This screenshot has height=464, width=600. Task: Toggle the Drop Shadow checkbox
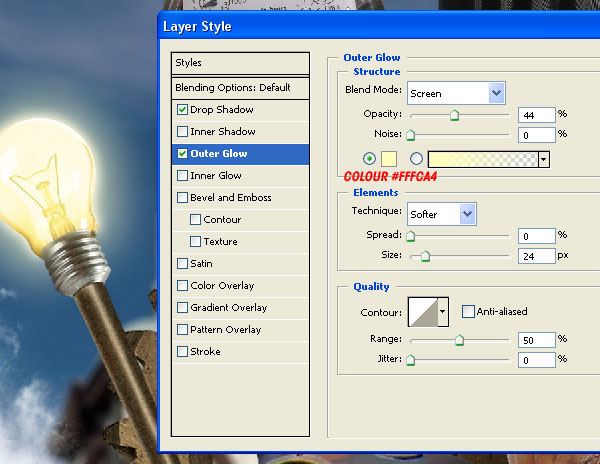182,110
